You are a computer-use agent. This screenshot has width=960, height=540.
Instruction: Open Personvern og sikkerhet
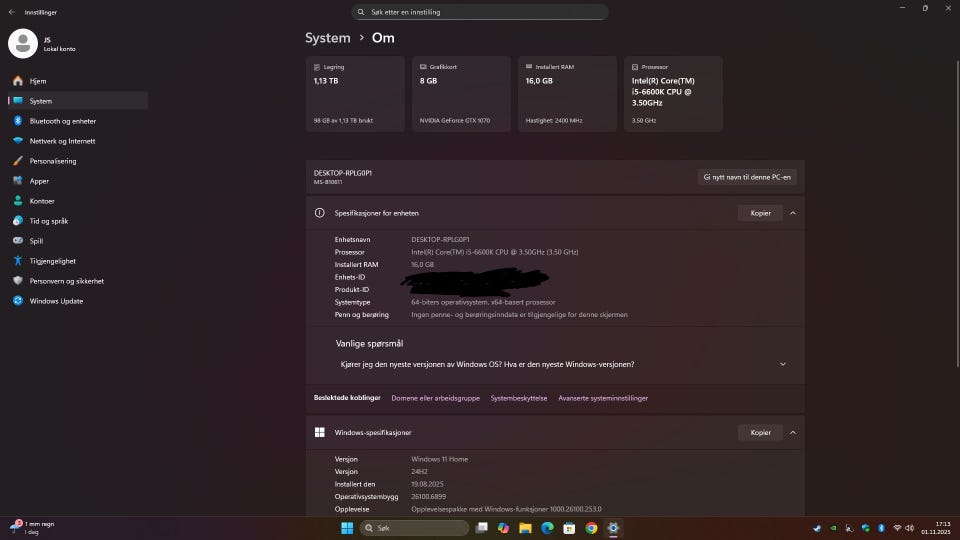tap(78, 281)
